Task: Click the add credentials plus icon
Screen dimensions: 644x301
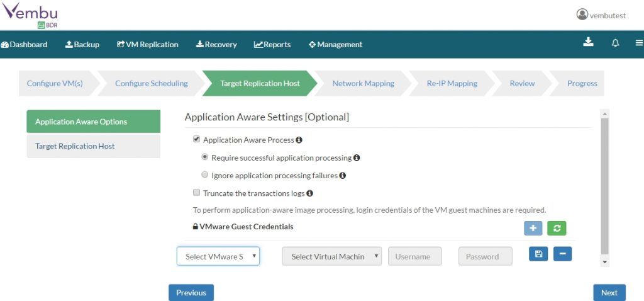Action: 533,228
